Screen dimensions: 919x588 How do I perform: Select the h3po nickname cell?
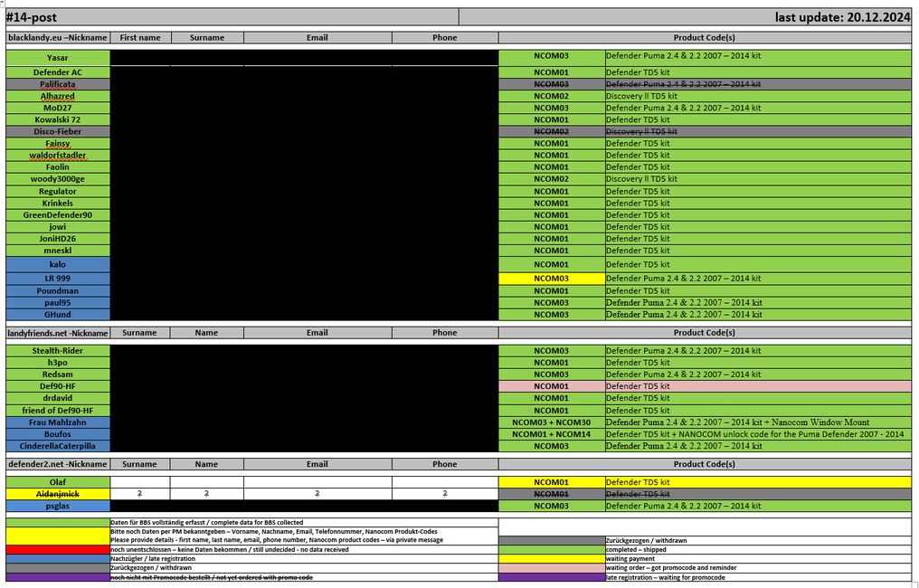58,363
